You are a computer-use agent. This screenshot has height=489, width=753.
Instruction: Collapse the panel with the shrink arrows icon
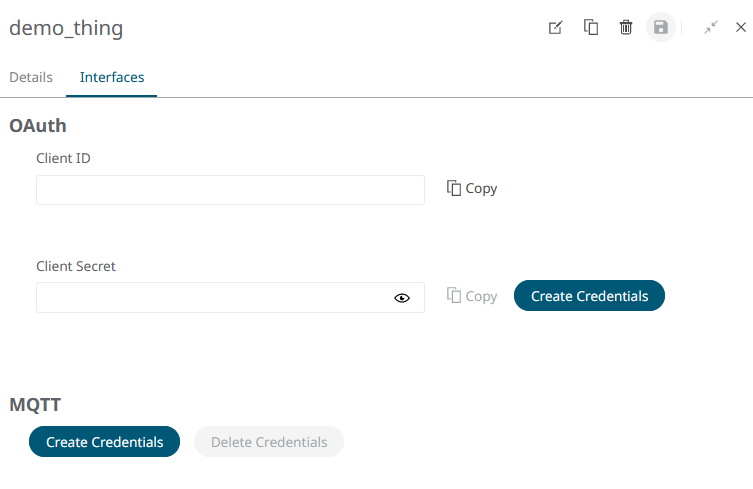point(711,27)
